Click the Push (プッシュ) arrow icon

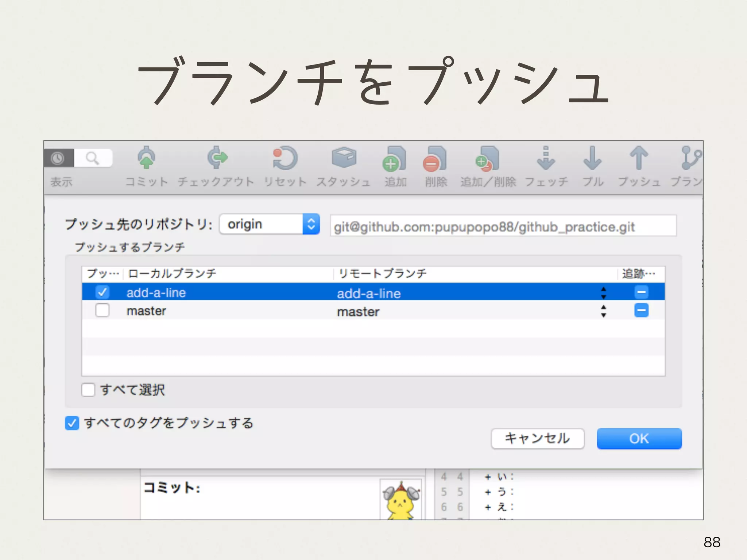(639, 158)
